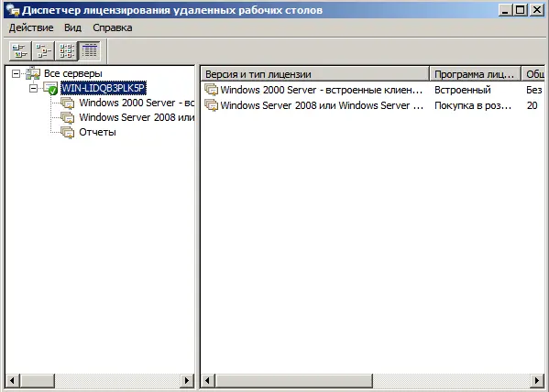This screenshot has height=392, width=549.
Task: Sort by Программа лиц... column header
Action: click(475, 74)
